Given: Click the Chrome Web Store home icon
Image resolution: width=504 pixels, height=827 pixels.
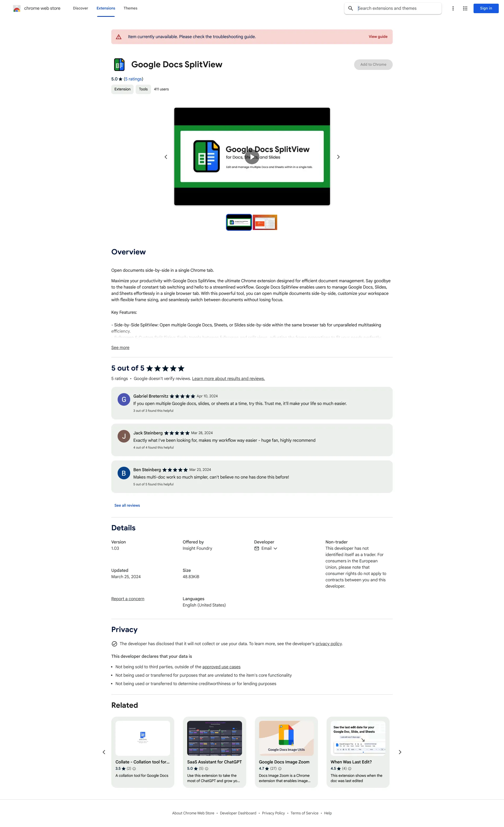Looking at the screenshot, I should [16, 8].
